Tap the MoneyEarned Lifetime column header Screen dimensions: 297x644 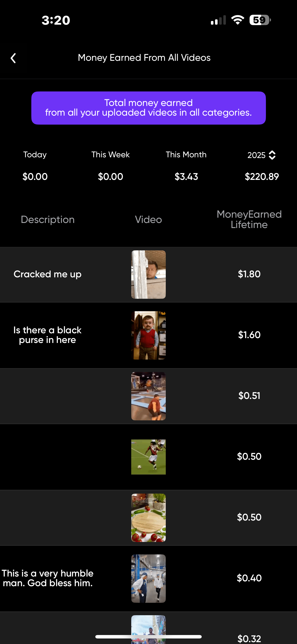249,219
